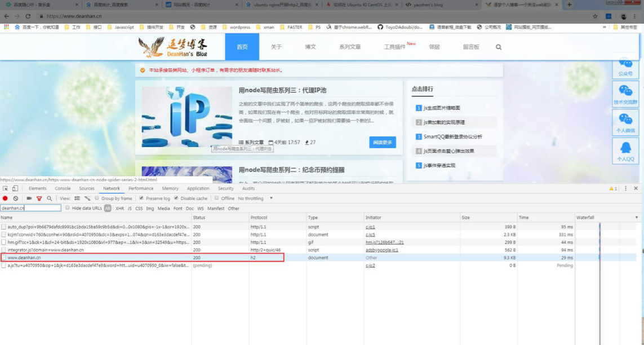
Task: Toggle the red filter funnel icon
Action: coord(39,198)
